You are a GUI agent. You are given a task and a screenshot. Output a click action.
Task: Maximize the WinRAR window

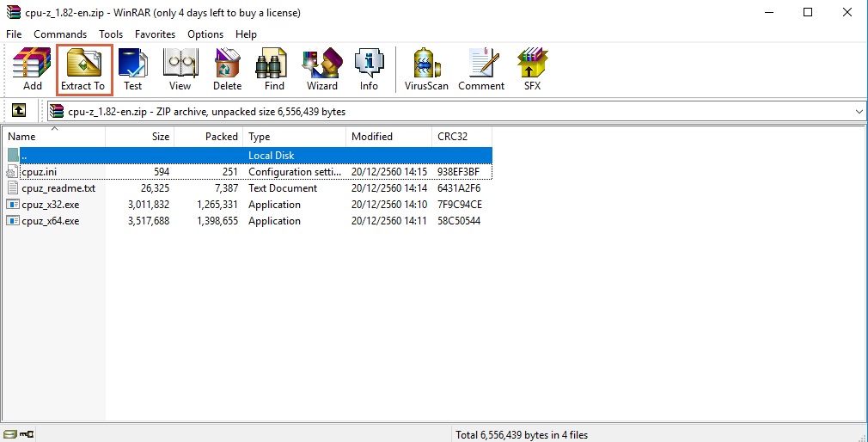click(x=808, y=12)
